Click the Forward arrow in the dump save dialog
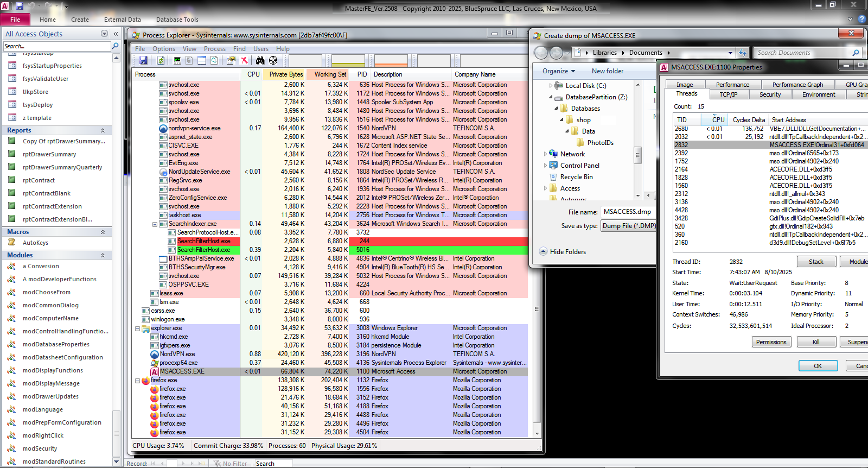Image resolution: width=868 pixels, height=468 pixels. [x=556, y=53]
